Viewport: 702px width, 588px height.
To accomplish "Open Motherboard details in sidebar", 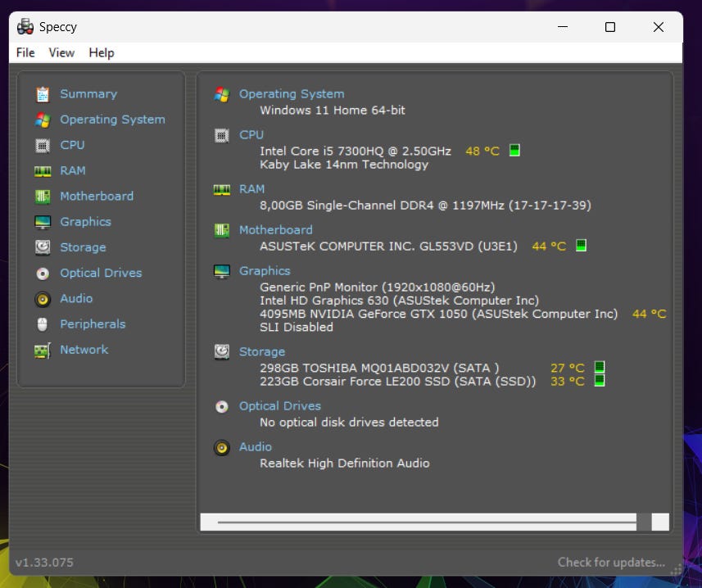I will (x=97, y=196).
